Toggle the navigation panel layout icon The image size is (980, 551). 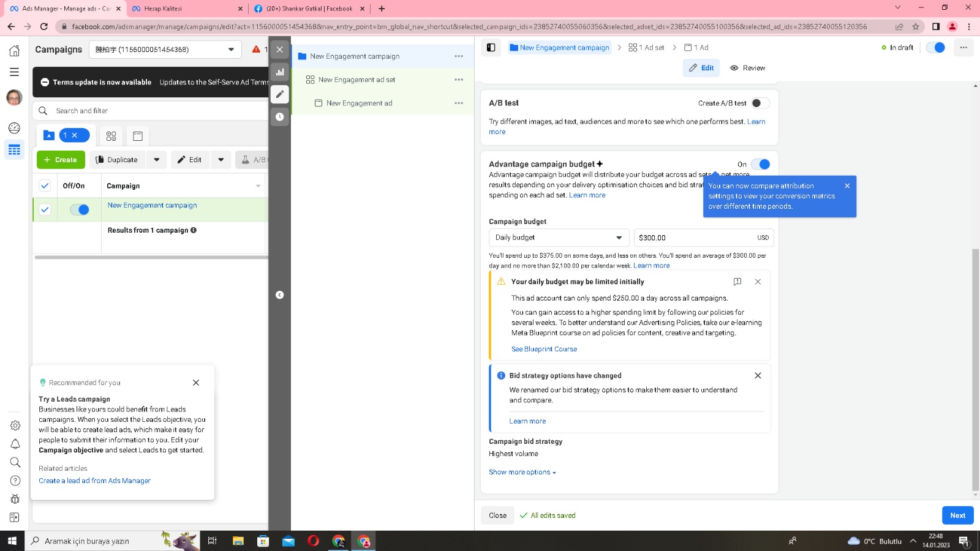[x=491, y=47]
